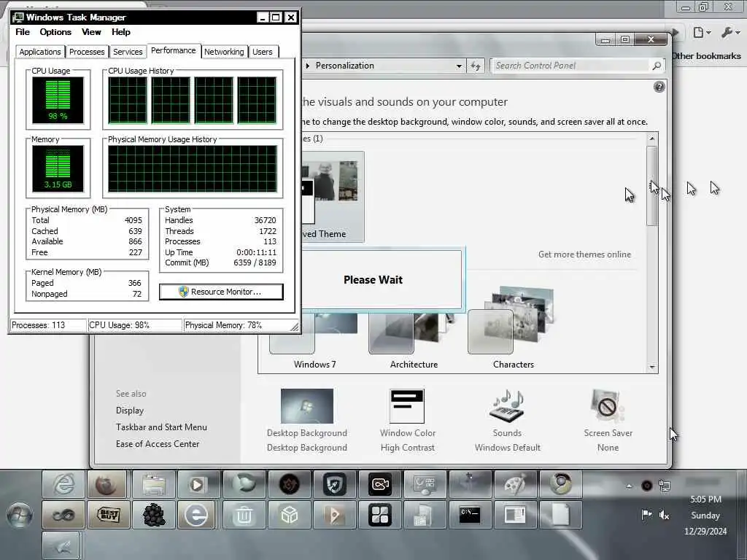Image resolution: width=747 pixels, height=560 pixels.
Task: Open the View menu in Task Manager
Action: 91,32
